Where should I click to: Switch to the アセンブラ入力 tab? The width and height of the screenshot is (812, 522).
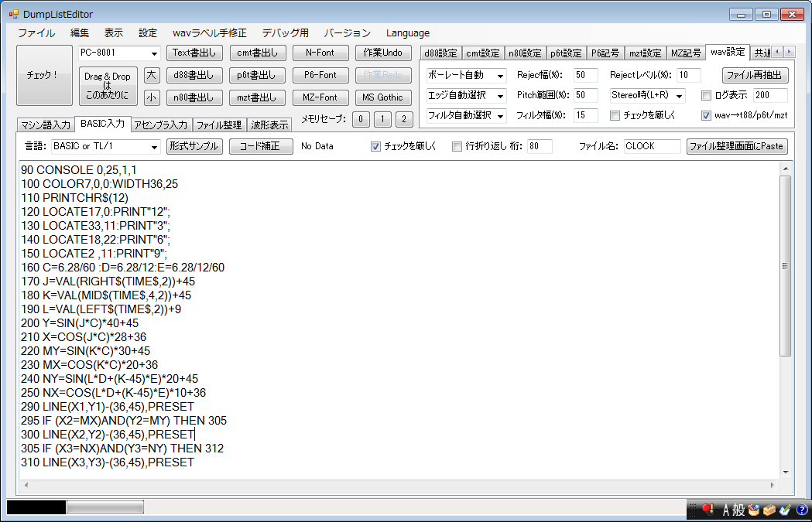pos(161,125)
